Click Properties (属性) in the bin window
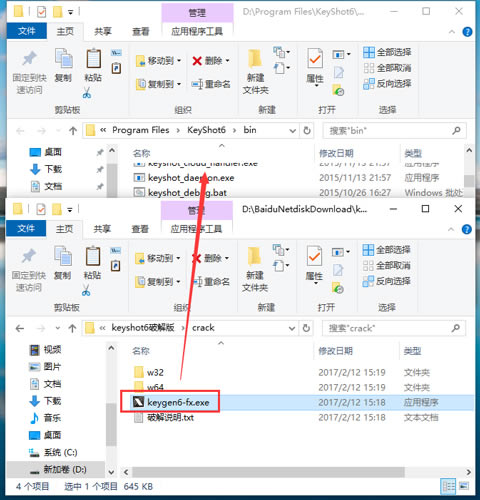The width and height of the screenshot is (480, 500). point(315,67)
